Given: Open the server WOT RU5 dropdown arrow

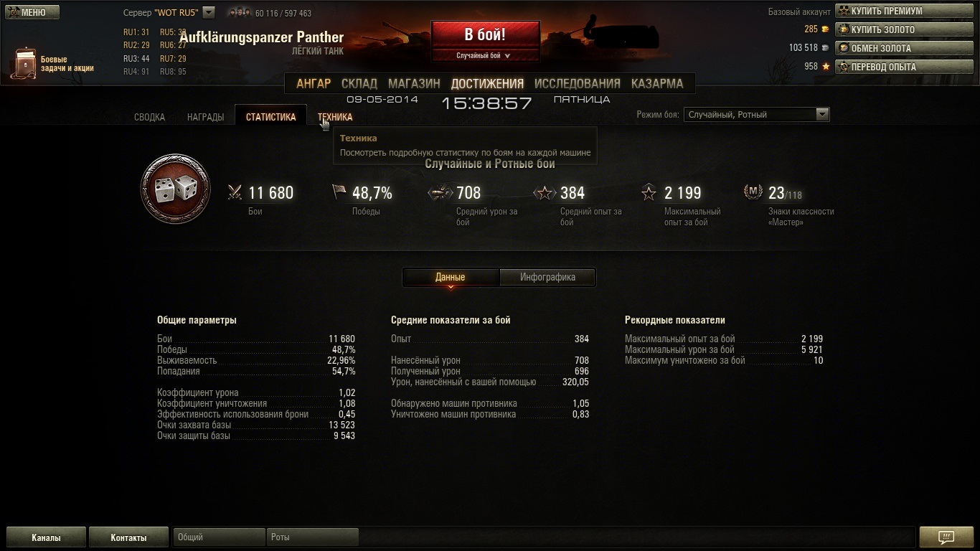Looking at the screenshot, I should tap(209, 12).
